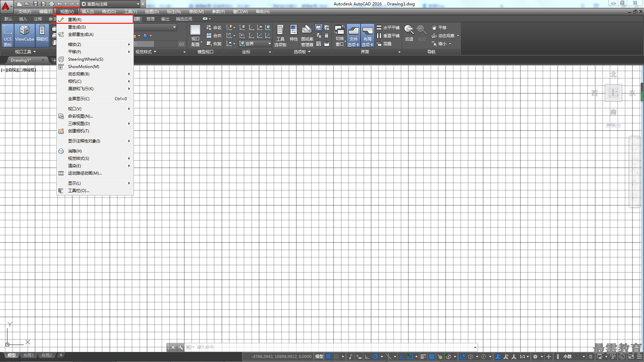Click the AutoCAD application menu logo
The image size is (644, 362).
(6, 6)
